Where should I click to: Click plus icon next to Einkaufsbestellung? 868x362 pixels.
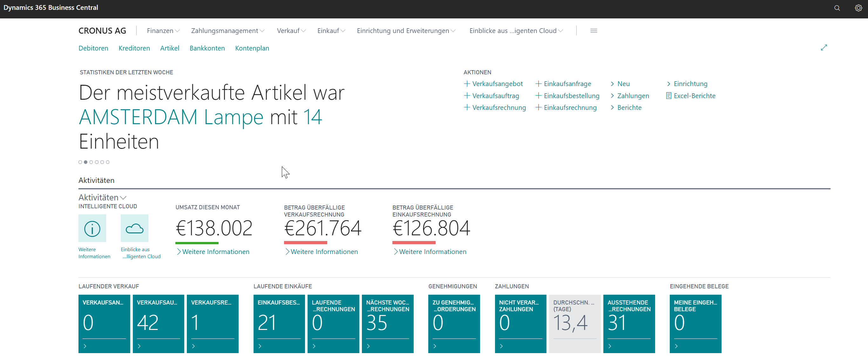coord(539,96)
